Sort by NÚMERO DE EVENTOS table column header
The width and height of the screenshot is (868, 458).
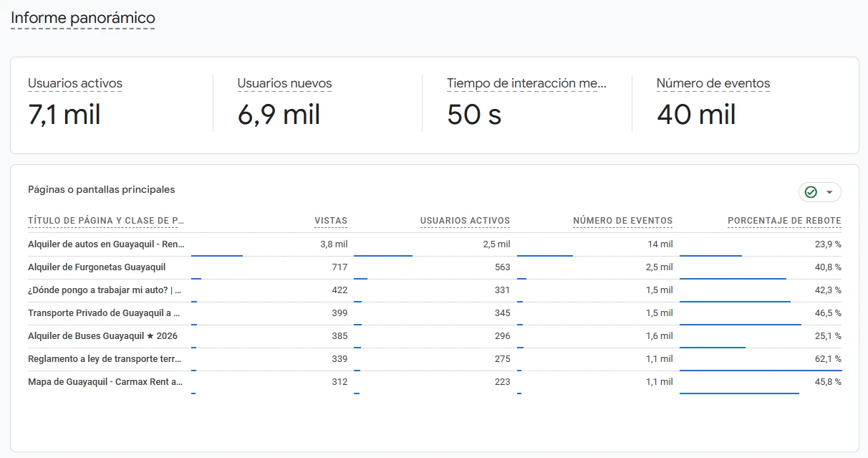pos(623,221)
